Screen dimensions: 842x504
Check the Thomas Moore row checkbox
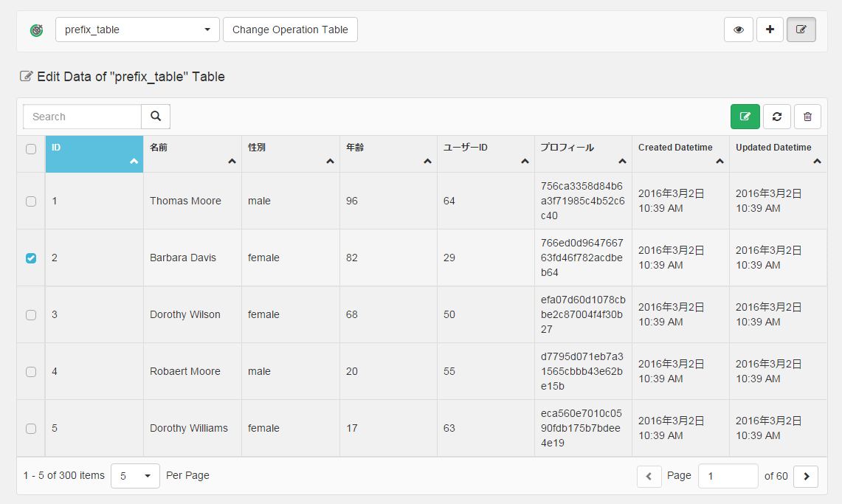pos(31,201)
